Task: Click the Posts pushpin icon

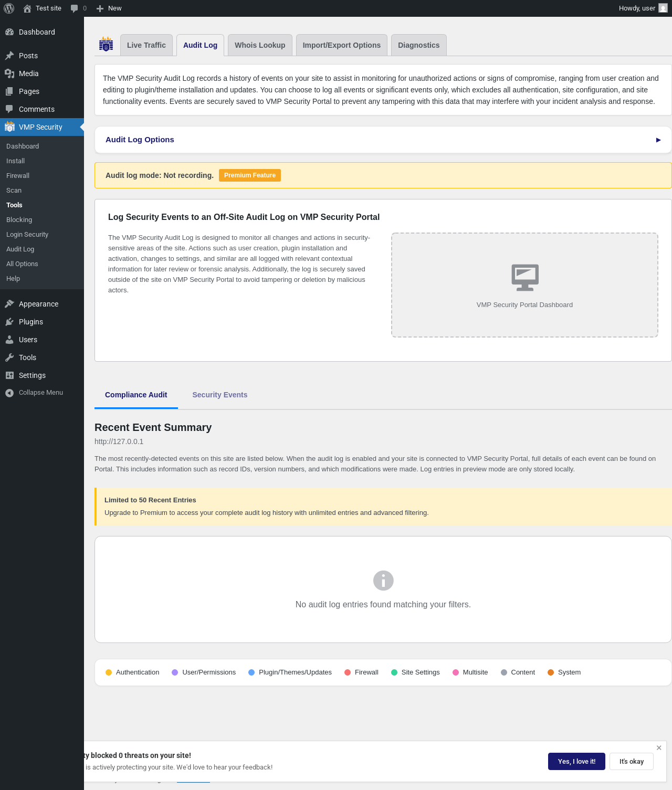Action: pyautogui.click(x=9, y=56)
